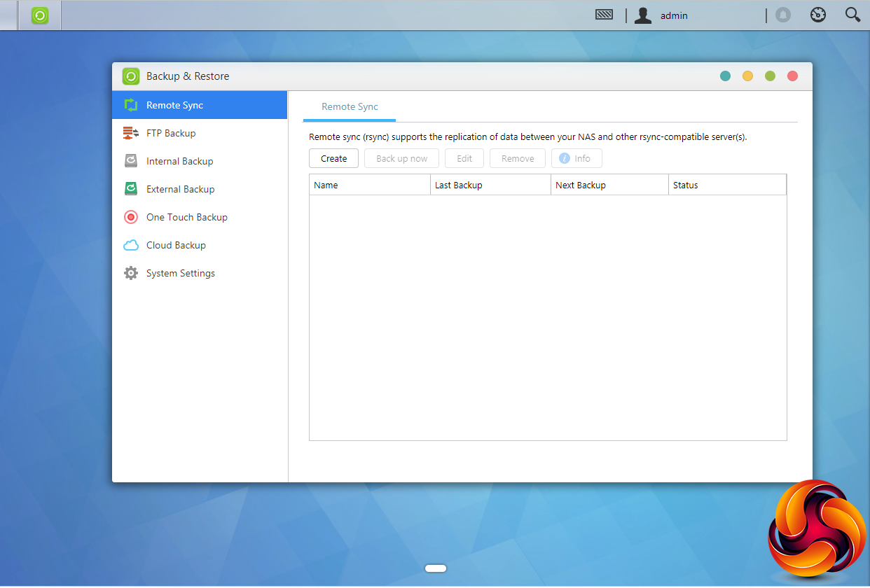Click the Next Backup column header
The image size is (870, 588).
(609, 185)
